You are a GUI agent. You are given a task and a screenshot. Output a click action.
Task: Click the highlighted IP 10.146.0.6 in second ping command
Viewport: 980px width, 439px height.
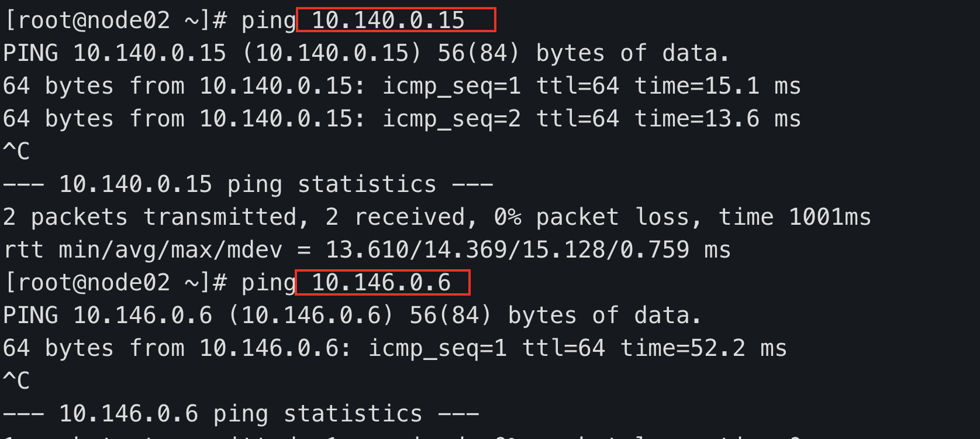(381, 283)
